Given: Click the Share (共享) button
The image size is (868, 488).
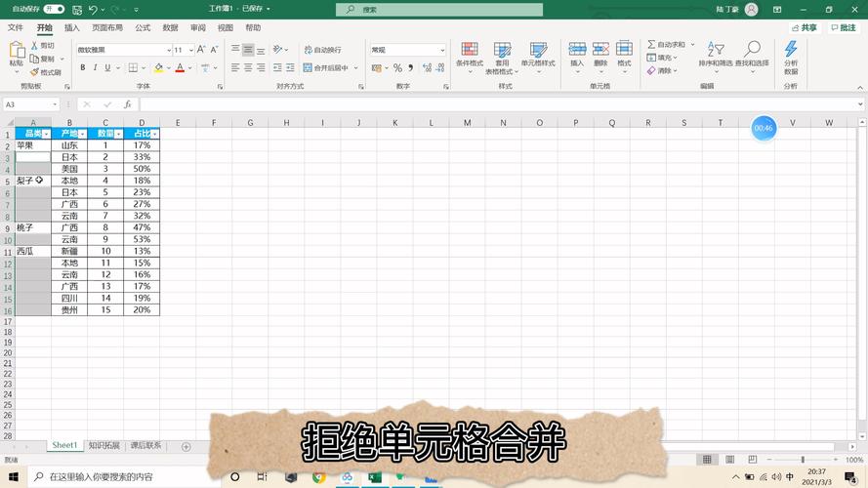Looking at the screenshot, I should 805,27.
